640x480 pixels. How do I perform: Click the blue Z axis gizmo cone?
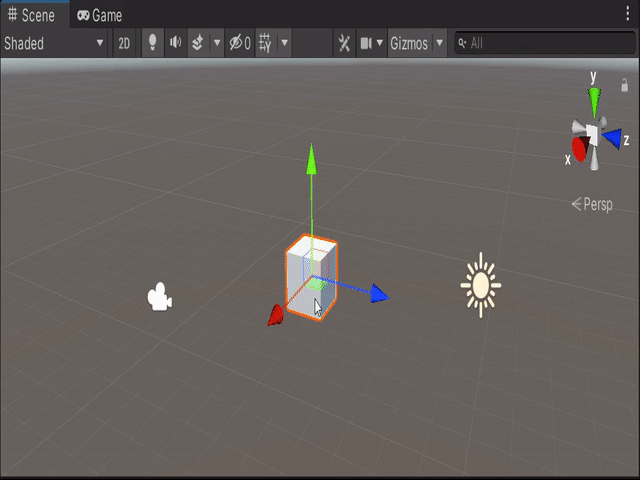612,138
